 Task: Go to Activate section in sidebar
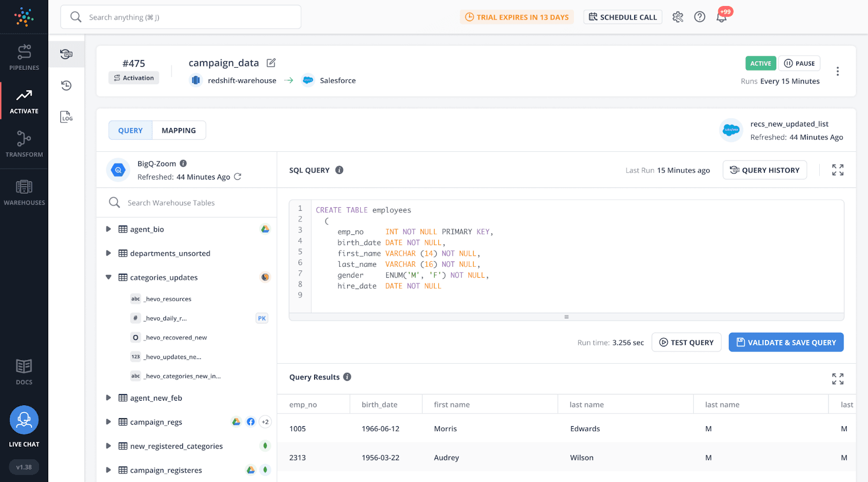[24, 101]
